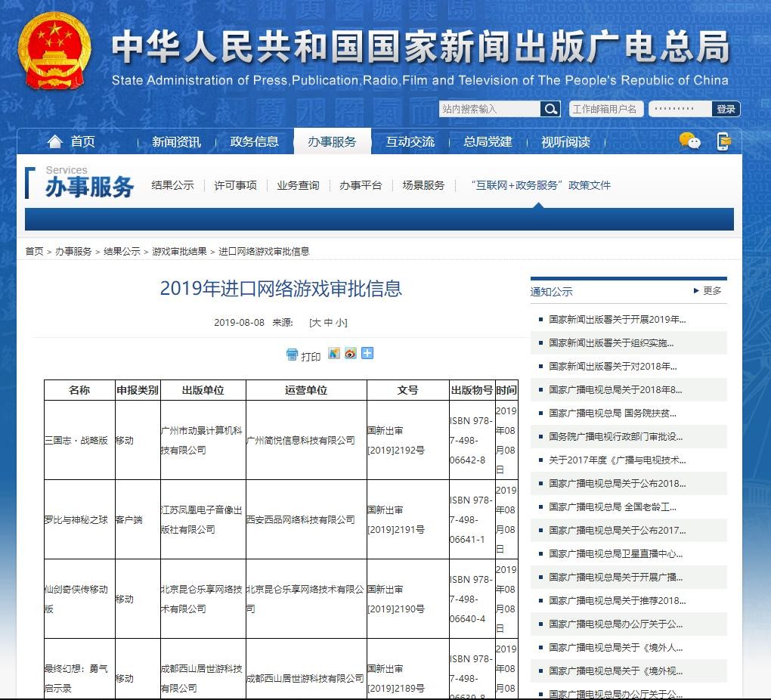Open the 视听阅读 navigation tab
771x700 pixels.
(x=565, y=141)
